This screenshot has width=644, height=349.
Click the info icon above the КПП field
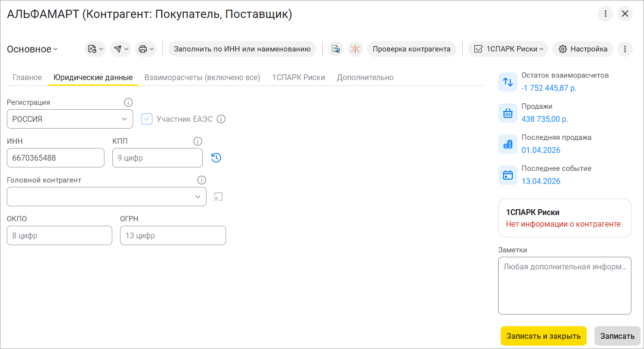(198, 141)
